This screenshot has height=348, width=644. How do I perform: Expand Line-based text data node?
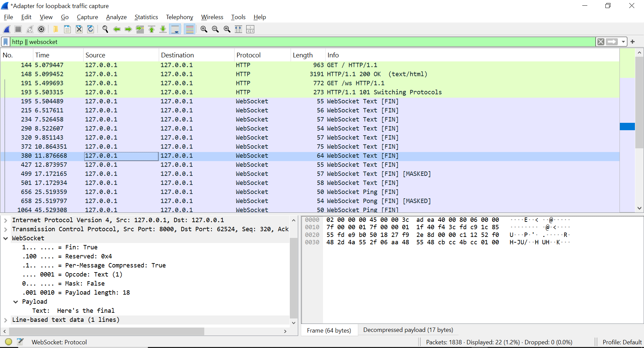(x=6, y=320)
